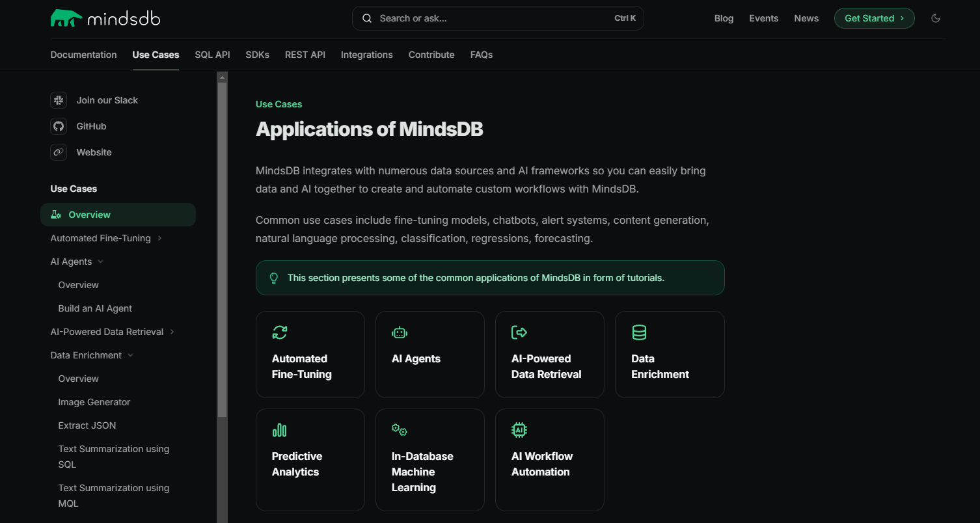Click the Get Started button
This screenshot has width=980, height=523.
874,18
